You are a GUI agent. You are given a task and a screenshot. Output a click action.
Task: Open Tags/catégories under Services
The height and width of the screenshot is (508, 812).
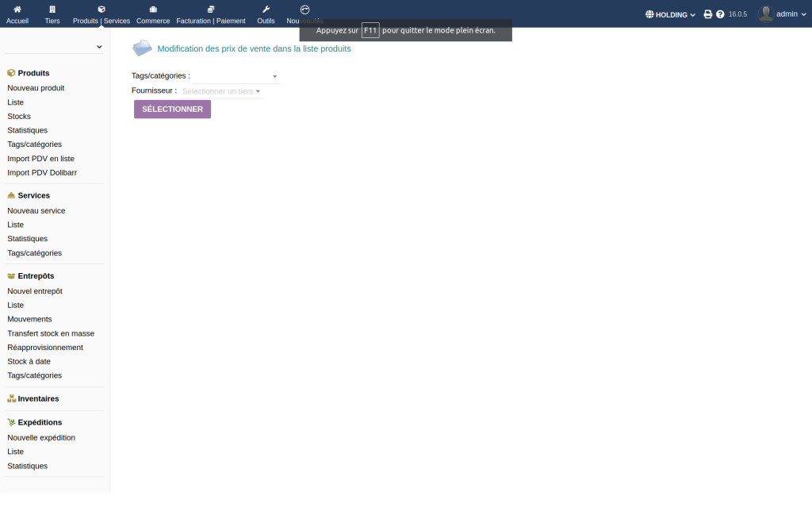pyautogui.click(x=35, y=253)
